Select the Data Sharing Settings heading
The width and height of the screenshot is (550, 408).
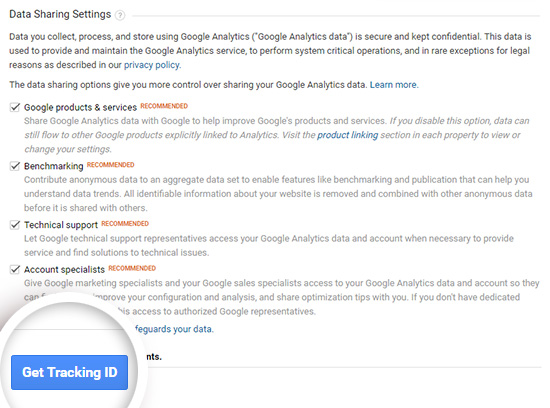(60, 14)
